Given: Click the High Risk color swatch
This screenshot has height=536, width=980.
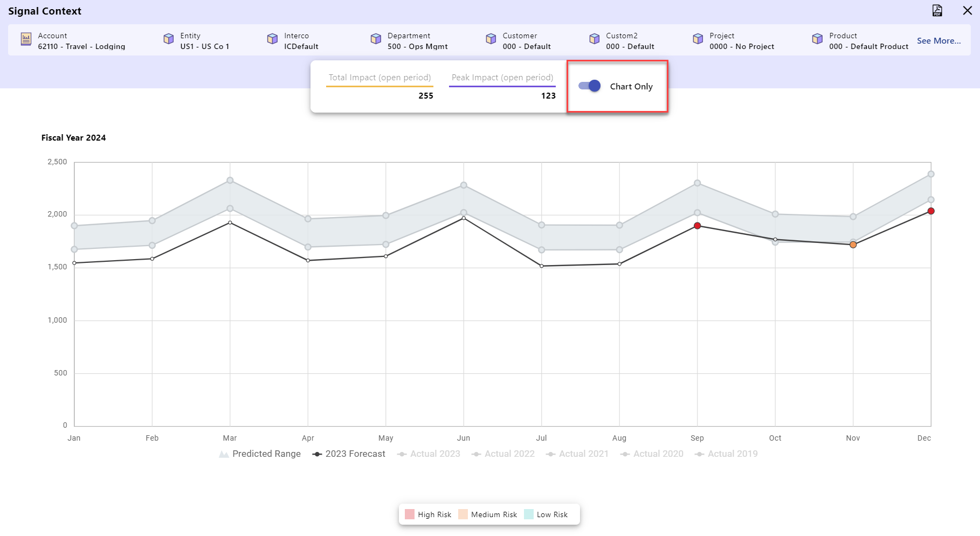Looking at the screenshot, I should (410, 514).
